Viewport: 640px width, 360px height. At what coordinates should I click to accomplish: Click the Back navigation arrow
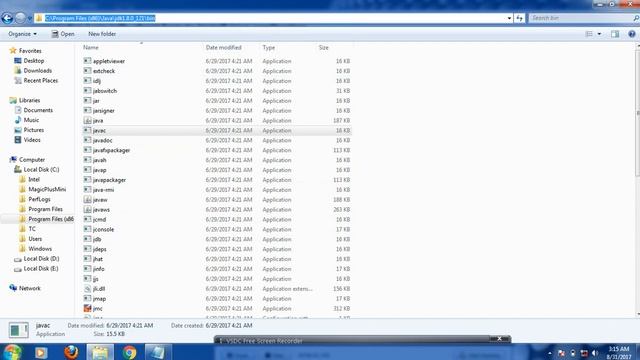pos(7,18)
